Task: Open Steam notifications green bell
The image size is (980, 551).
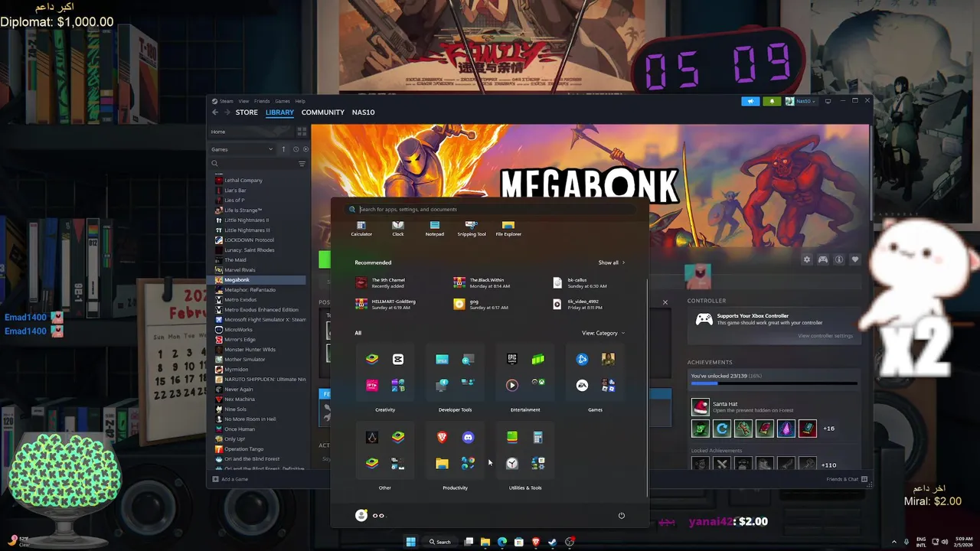Action: [772, 101]
